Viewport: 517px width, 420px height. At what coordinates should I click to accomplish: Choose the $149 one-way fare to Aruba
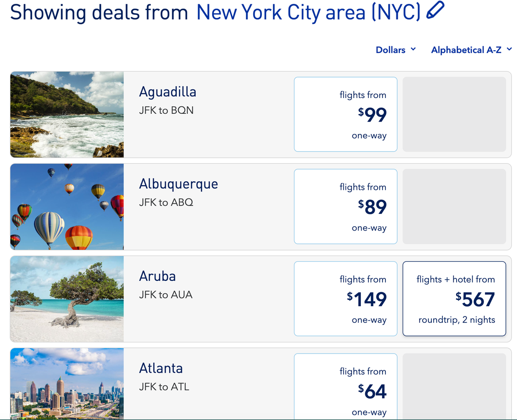pyautogui.click(x=346, y=298)
